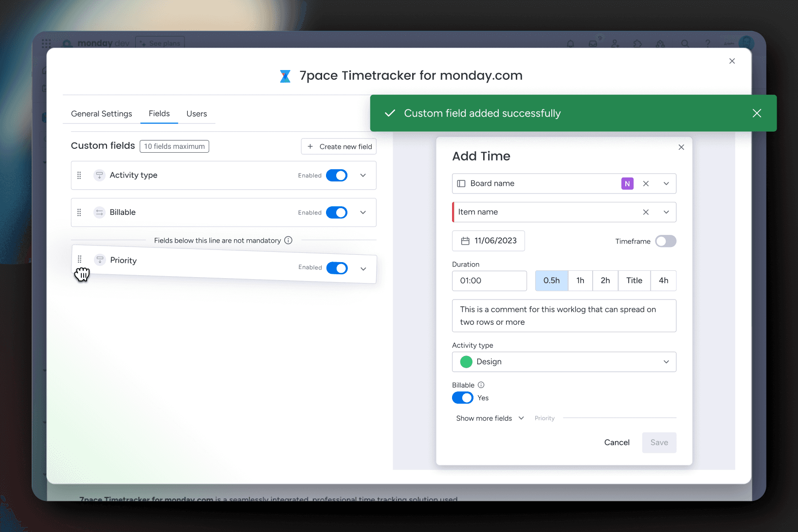The height and width of the screenshot is (532, 798).
Task: Click the 10 fields maximum badge
Action: point(174,146)
